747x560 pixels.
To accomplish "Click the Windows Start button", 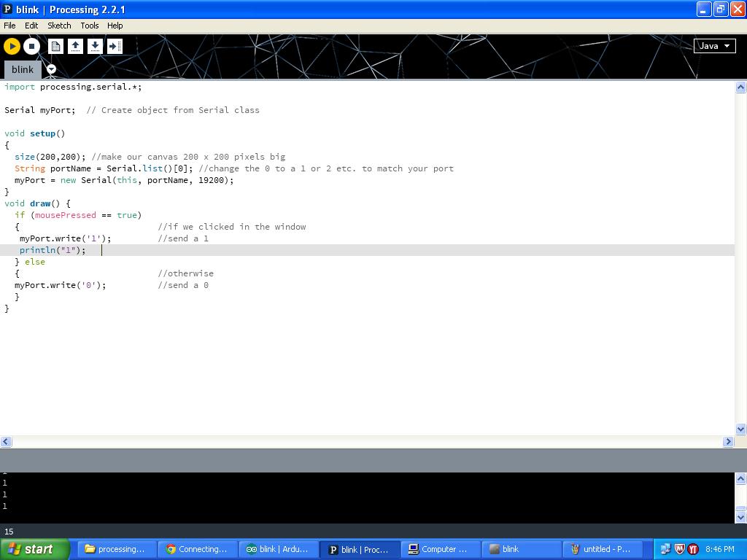I will click(x=34, y=550).
